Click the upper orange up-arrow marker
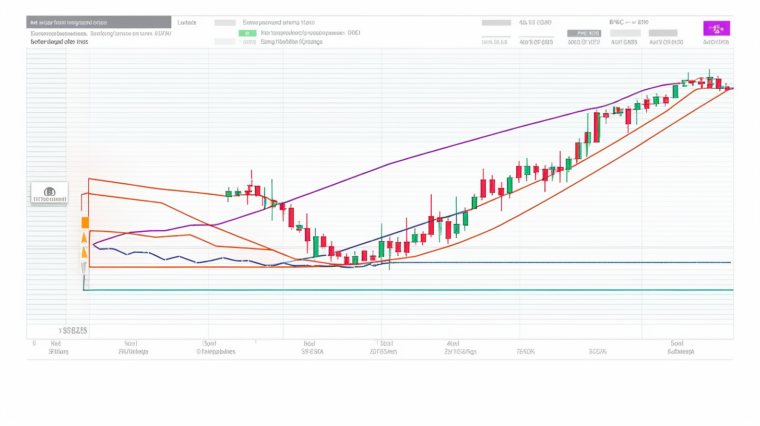Screen dimensions: 760x426 coord(84,239)
